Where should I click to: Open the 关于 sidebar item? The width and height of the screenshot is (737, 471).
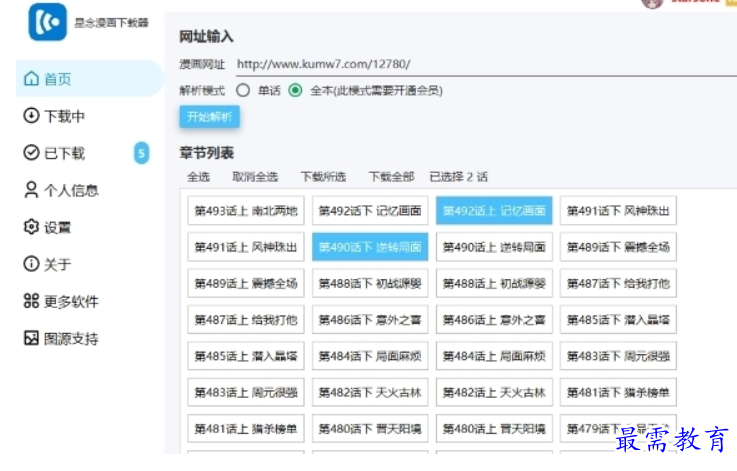tap(90, 264)
